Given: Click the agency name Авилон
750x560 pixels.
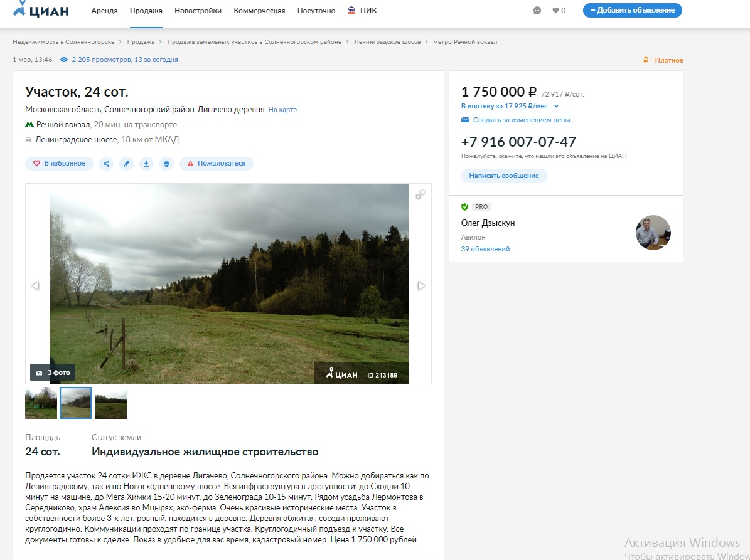Looking at the screenshot, I should coord(473,237).
